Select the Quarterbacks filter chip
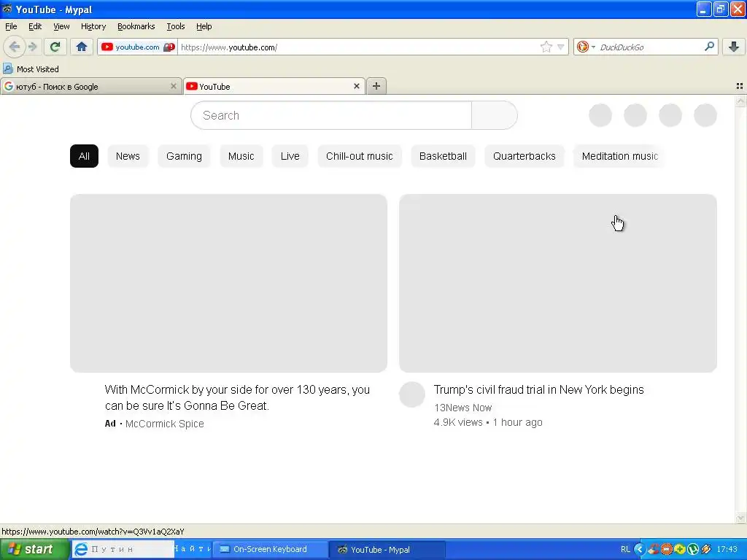 pos(524,156)
